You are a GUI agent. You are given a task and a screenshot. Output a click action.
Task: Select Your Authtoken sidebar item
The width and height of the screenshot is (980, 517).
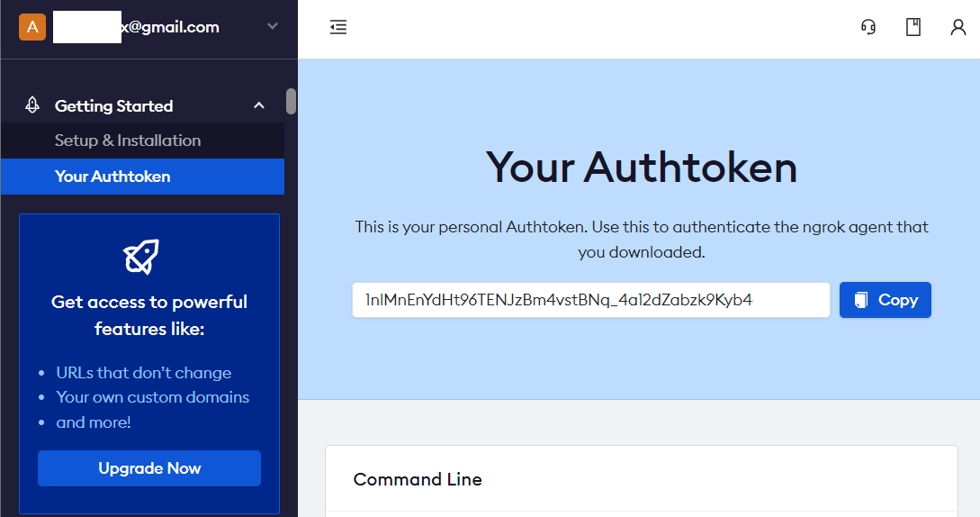112,177
